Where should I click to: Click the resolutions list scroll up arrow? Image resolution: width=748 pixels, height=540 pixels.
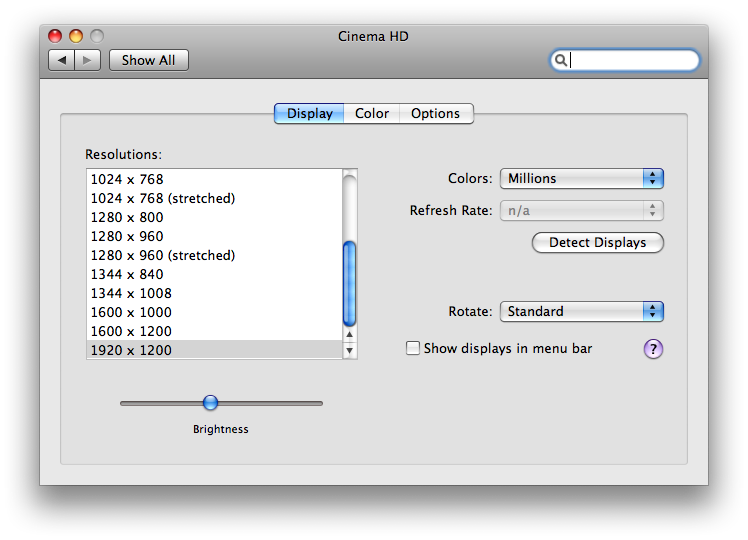(350, 334)
